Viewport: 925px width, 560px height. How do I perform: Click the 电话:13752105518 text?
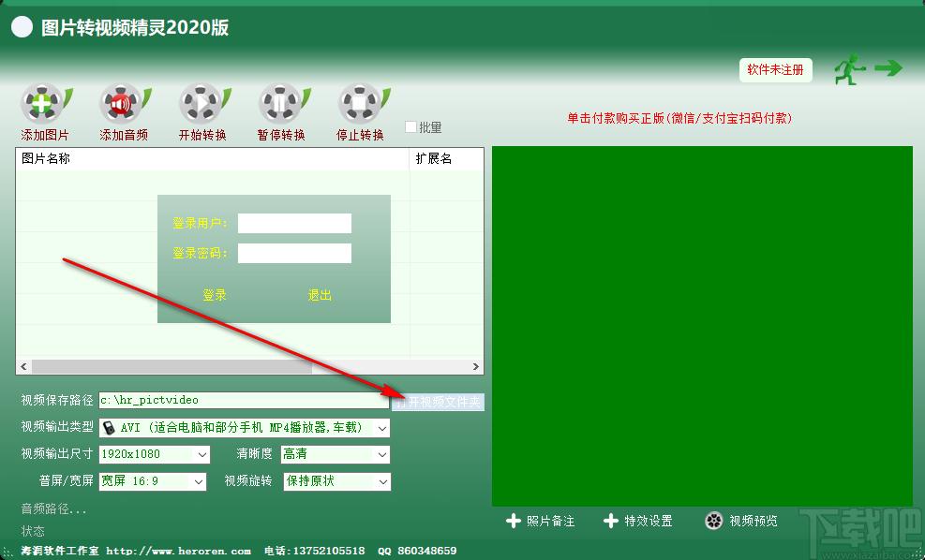pos(315,552)
